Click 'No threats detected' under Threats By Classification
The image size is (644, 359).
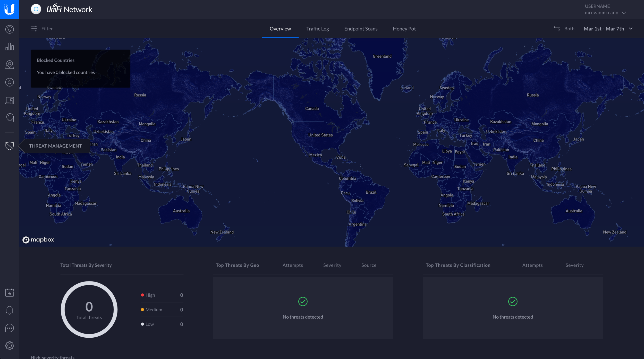coord(513,317)
